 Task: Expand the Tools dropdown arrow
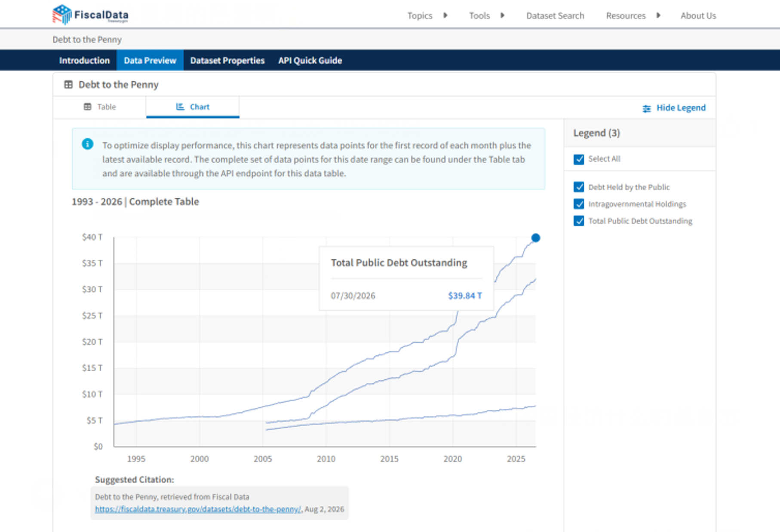point(502,15)
